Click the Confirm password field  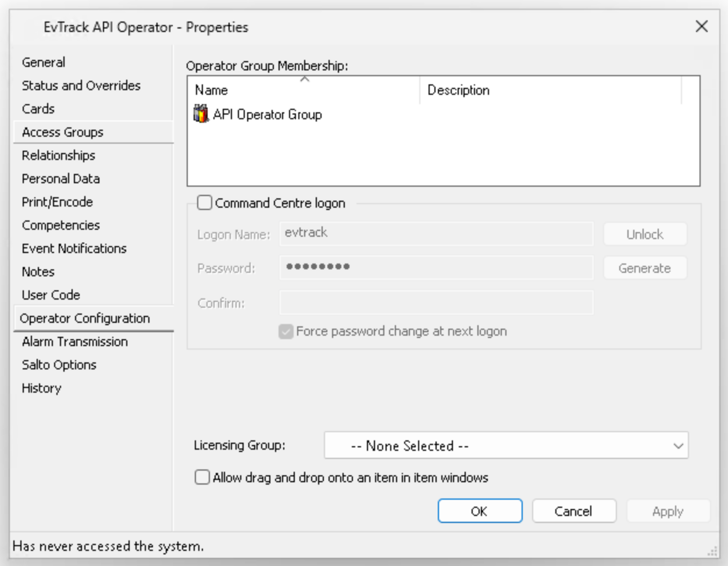tap(436, 302)
